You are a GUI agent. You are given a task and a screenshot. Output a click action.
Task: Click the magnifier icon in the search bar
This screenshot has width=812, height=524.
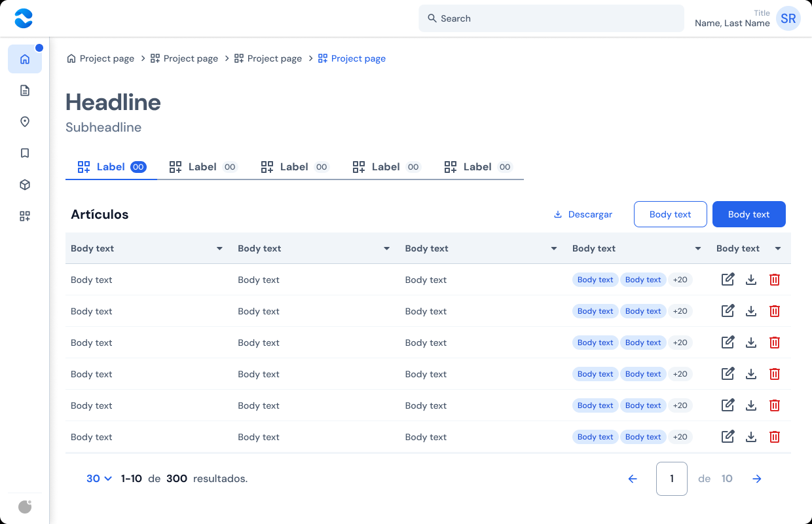coord(432,18)
